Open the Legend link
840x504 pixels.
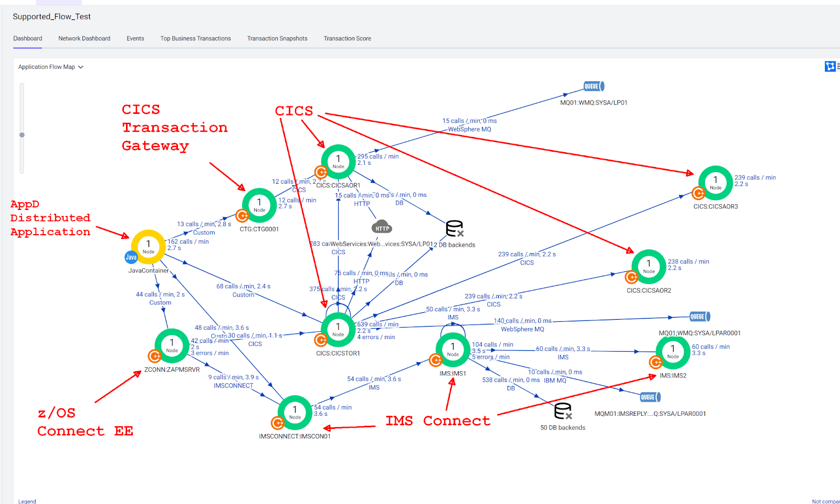point(27,501)
